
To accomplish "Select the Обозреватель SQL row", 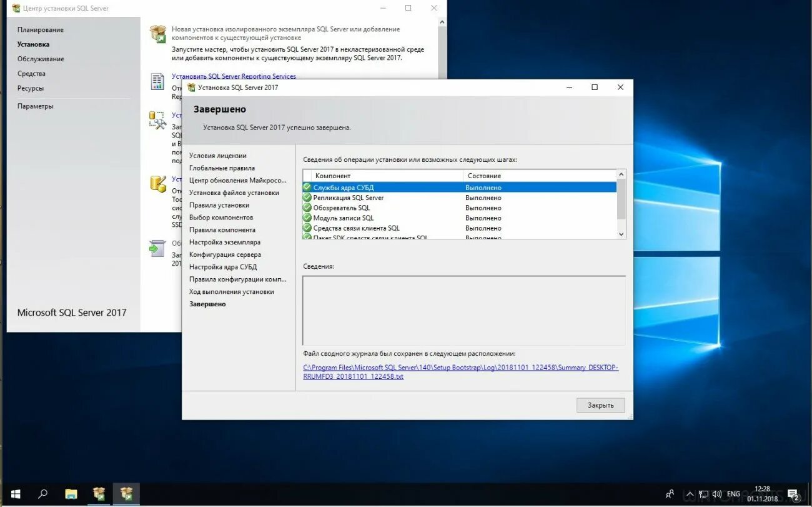I will [460, 207].
